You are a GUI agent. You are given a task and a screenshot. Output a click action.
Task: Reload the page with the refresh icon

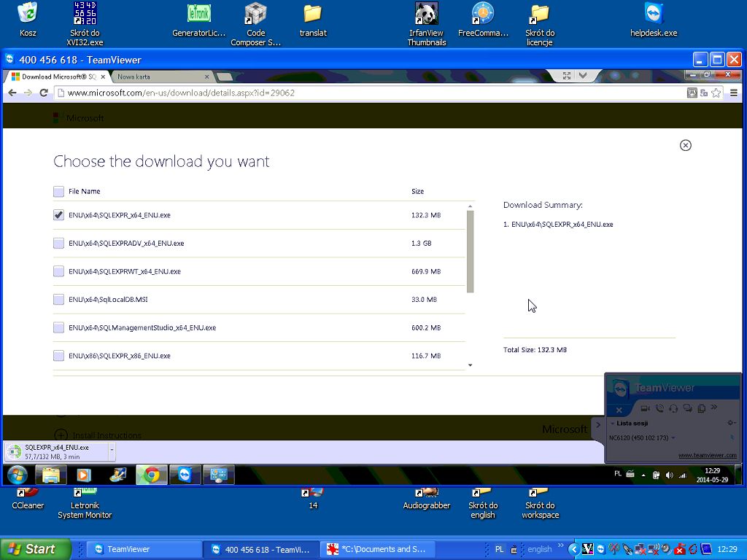44,93
